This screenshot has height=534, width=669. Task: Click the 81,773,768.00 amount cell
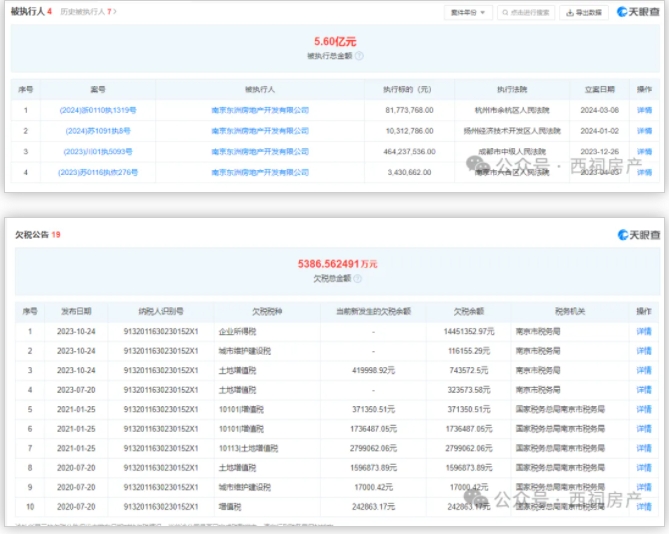[409, 110]
